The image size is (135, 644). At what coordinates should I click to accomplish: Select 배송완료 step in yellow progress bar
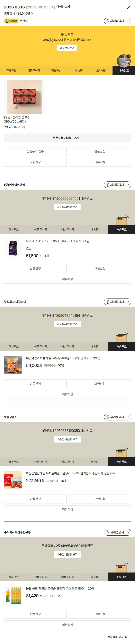pyautogui.click(x=124, y=70)
